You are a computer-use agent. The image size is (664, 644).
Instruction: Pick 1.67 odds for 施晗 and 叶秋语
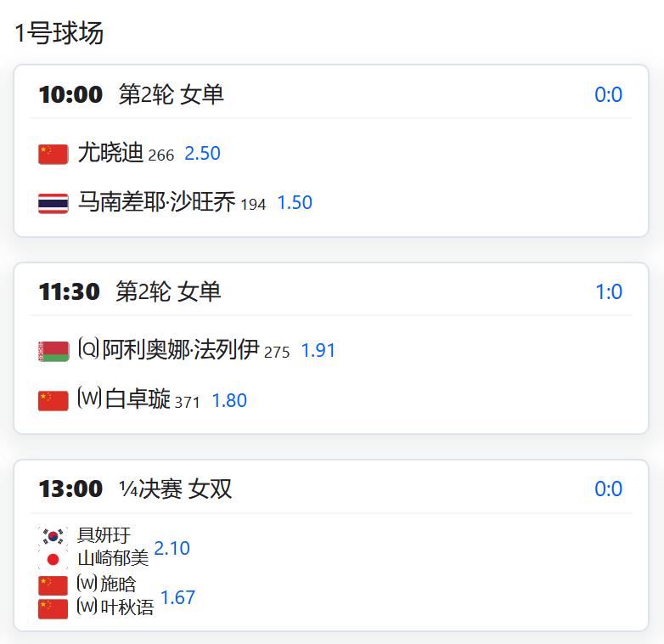(177, 597)
